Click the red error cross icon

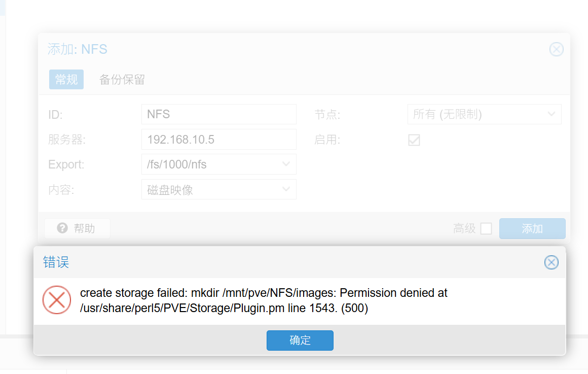click(57, 300)
